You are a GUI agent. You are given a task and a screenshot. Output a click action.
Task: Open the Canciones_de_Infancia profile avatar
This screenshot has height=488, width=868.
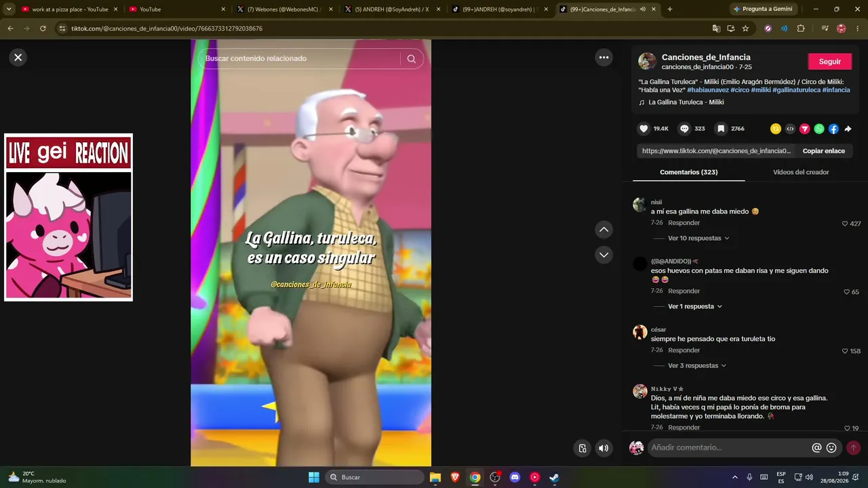(647, 61)
